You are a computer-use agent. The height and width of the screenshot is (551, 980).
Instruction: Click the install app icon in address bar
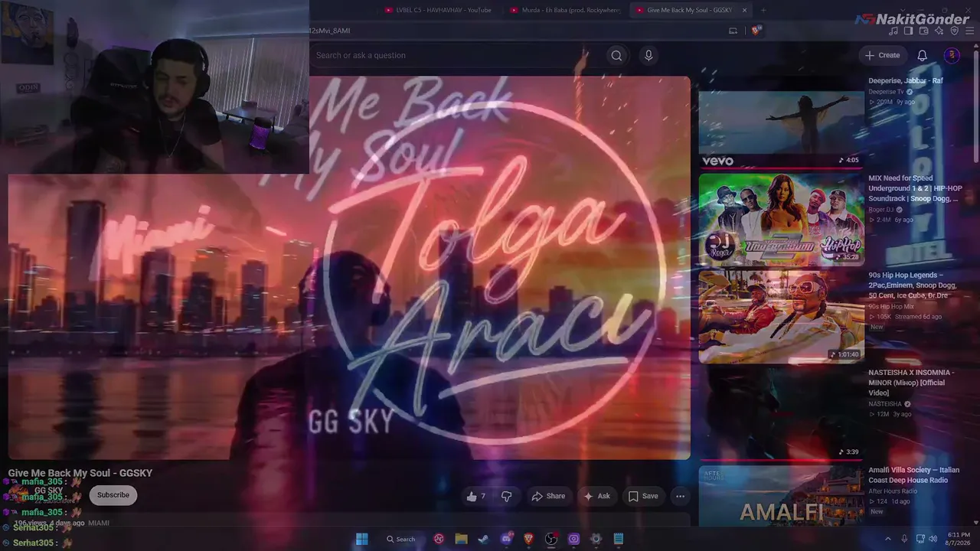733,31
